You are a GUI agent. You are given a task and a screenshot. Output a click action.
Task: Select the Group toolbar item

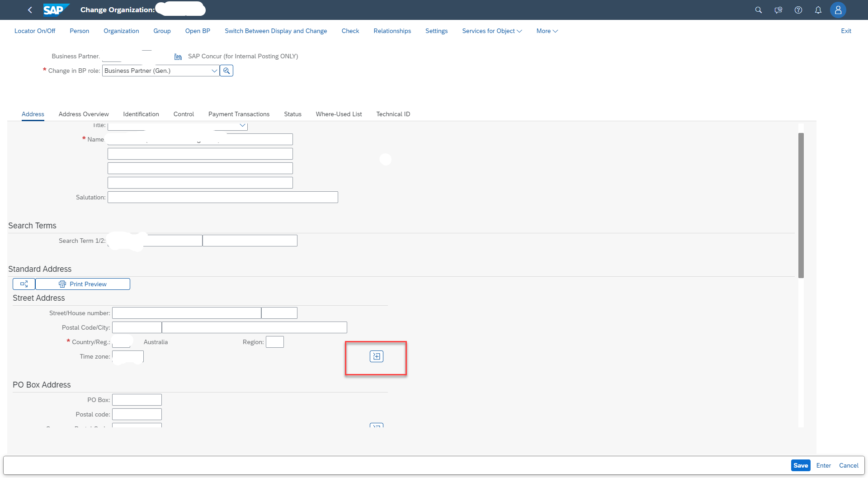click(162, 31)
